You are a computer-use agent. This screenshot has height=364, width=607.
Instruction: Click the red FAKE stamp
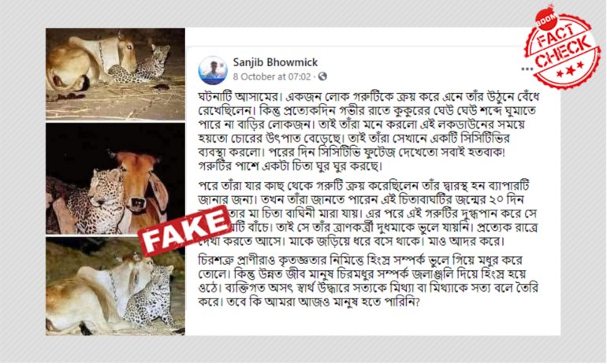184,231
